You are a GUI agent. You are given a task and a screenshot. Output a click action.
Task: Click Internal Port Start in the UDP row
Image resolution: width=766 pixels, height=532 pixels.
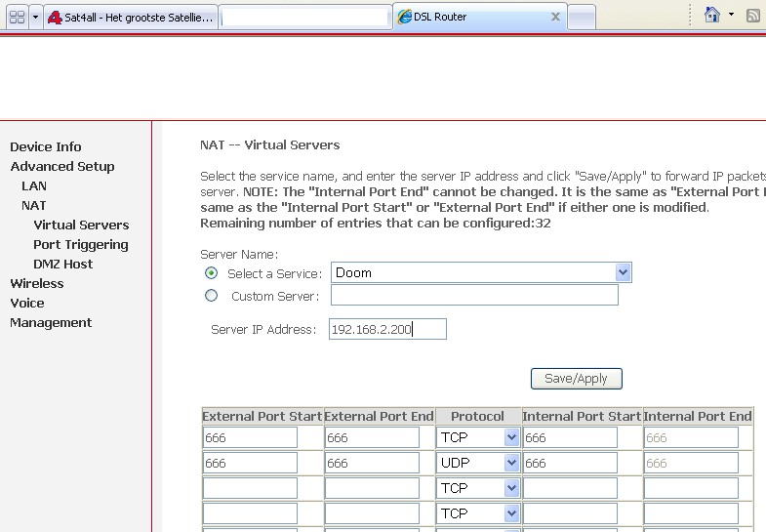tap(570, 463)
